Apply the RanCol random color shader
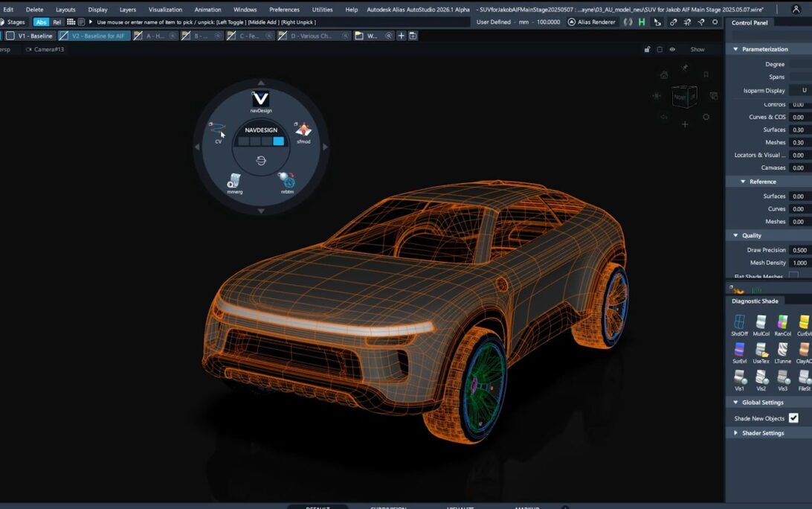Image resolution: width=812 pixels, height=509 pixels. click(x=783, y=322)
